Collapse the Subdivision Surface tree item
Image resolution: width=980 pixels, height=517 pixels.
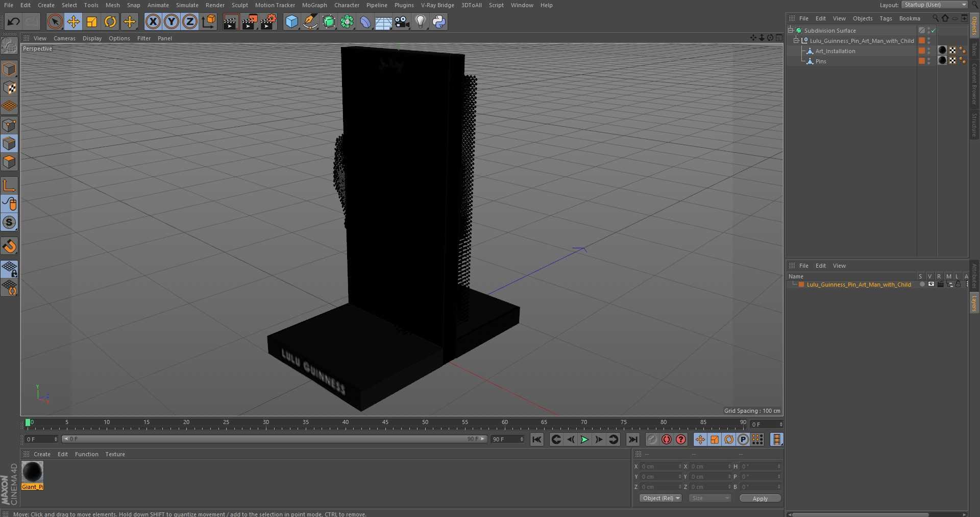click(790, 30)
